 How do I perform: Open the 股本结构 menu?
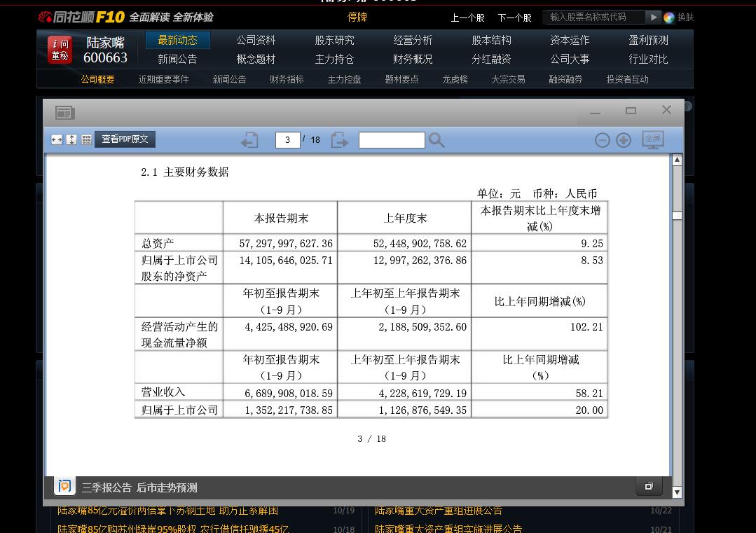(x=491, y=40)
